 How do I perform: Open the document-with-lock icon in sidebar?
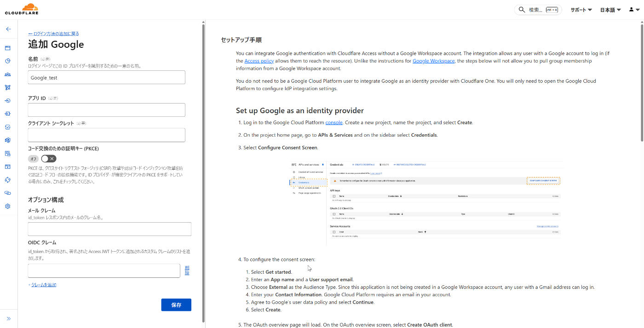point(8,153)
